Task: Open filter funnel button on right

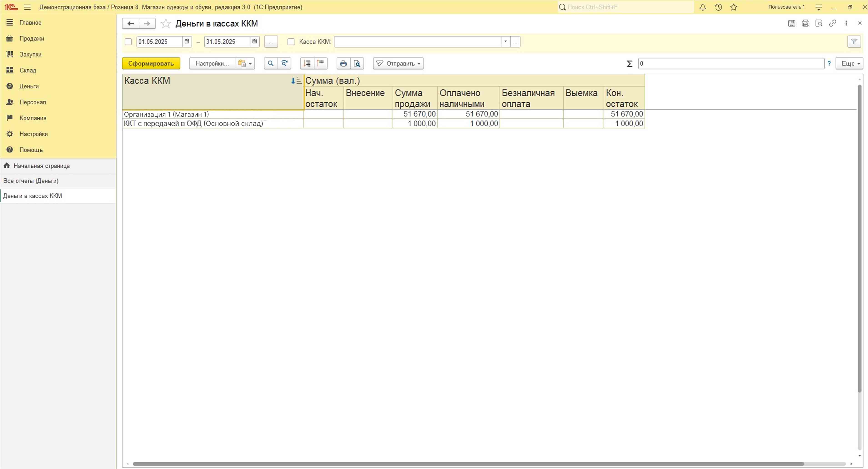Action: (x=854, y=42)
